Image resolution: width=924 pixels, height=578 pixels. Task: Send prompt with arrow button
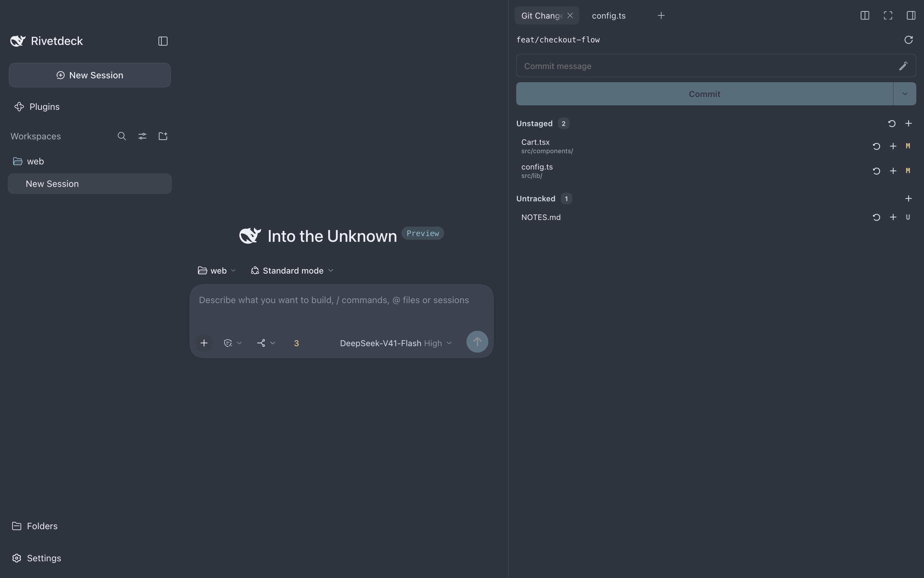[477, 342]
